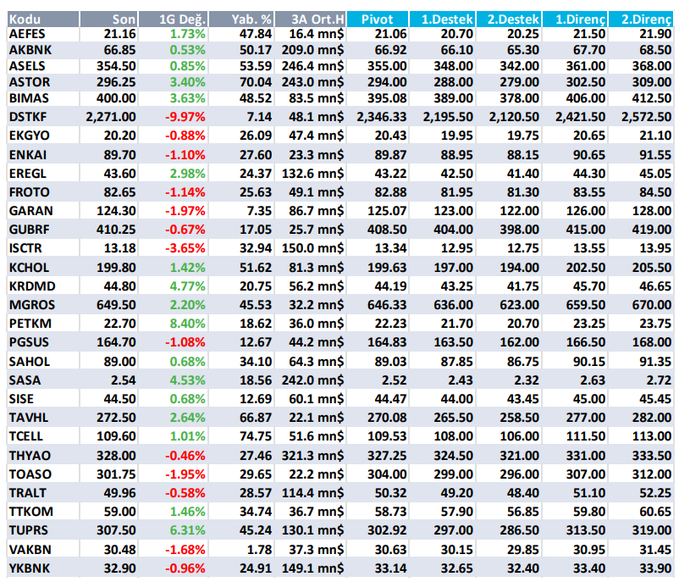Screen dimensions: 679x582
Task: Select the 2.Destek column header
Action: 509,19
